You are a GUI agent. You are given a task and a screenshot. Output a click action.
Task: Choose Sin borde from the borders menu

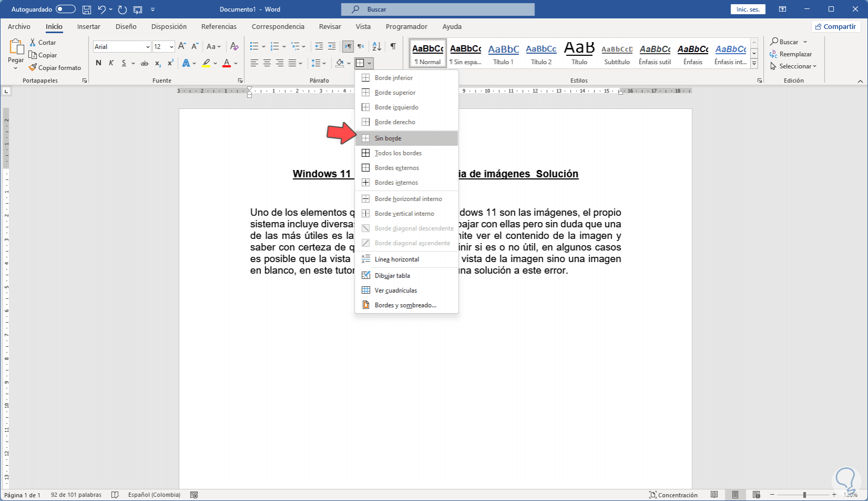407,138
